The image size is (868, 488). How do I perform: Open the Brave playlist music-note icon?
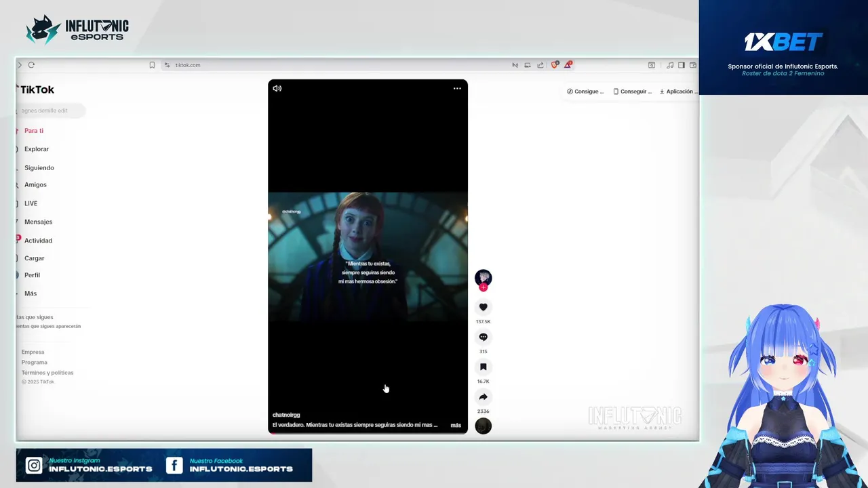pyautogui.click(x=670, y=65)
